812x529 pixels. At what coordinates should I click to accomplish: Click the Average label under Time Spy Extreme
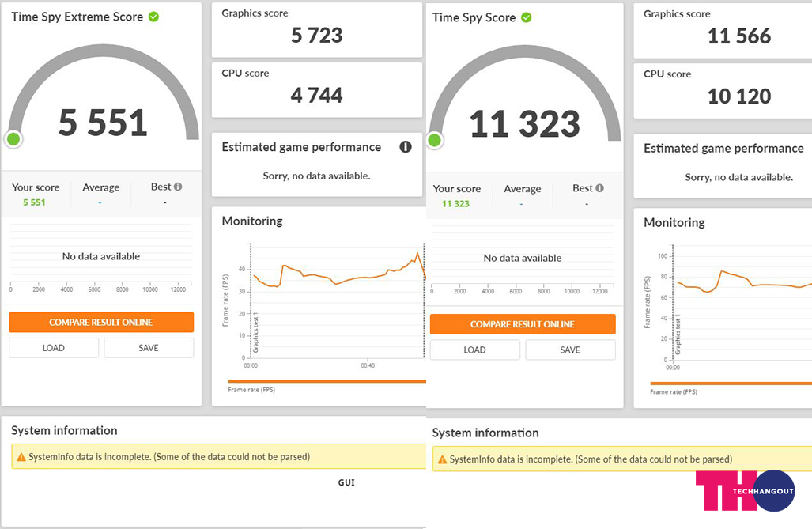pos(101,187)
